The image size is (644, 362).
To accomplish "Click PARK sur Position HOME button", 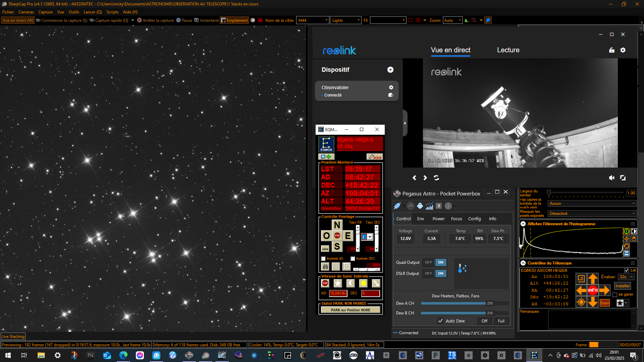I will click(x=351, y=310).
